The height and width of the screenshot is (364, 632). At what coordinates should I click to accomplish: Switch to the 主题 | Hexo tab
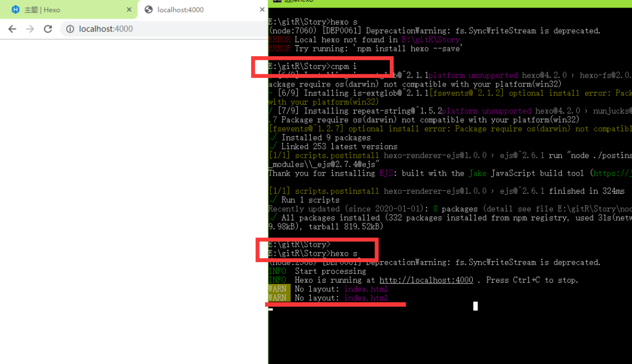tap(68, 10)
